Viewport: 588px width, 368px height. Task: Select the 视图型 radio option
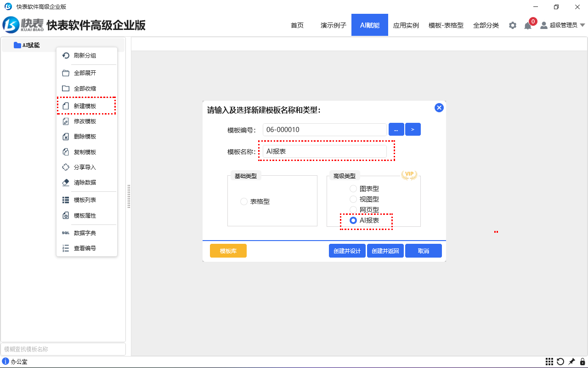[x=353, y=199]
